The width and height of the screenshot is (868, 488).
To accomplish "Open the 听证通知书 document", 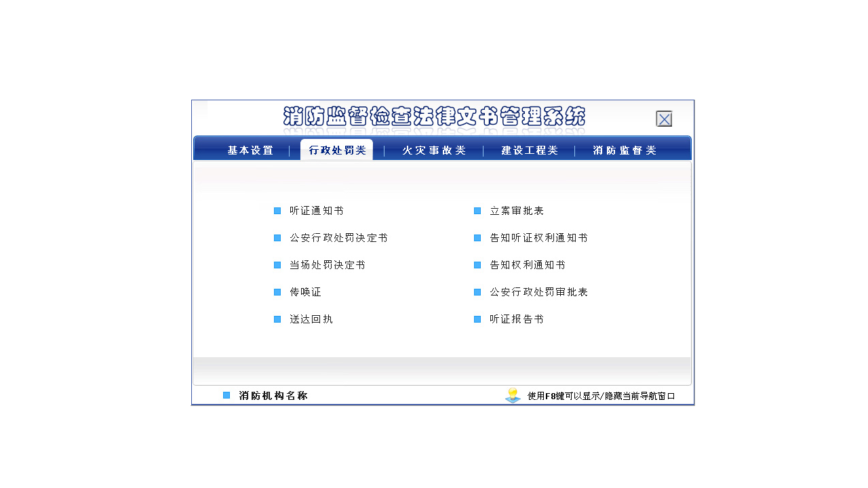I will [x=316, y=211].
